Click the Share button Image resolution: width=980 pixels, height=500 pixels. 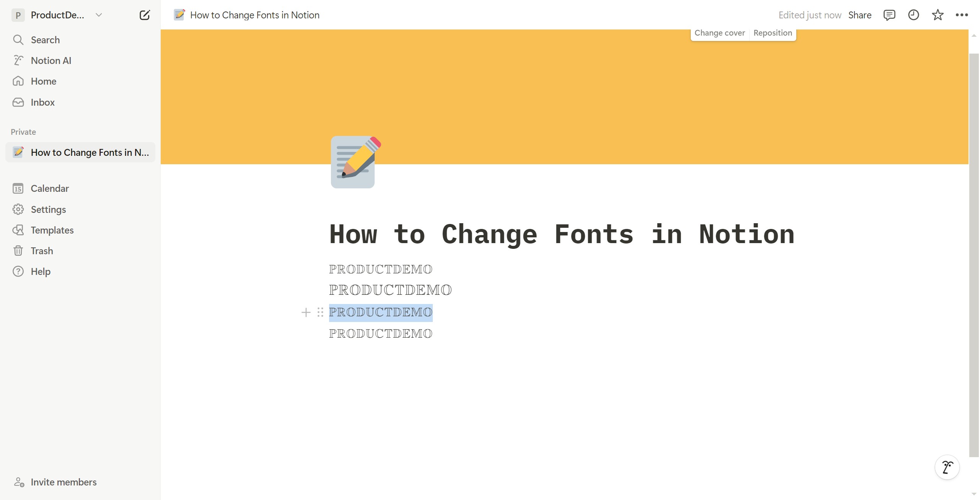pyautogui.click(x=859, y=15)
